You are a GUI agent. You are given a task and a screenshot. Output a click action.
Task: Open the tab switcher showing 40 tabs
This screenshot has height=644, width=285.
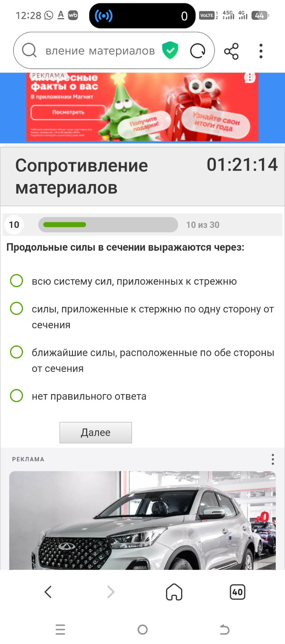click(237, 592)
